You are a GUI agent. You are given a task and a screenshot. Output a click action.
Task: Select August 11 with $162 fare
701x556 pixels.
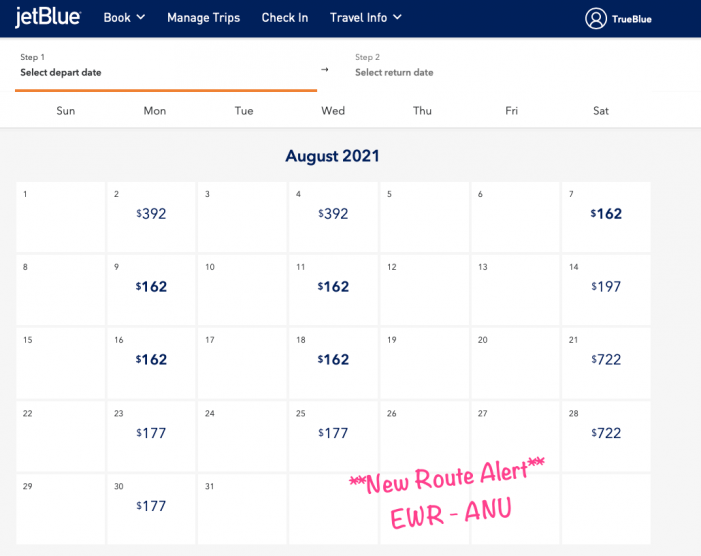[x=333, y=286]
